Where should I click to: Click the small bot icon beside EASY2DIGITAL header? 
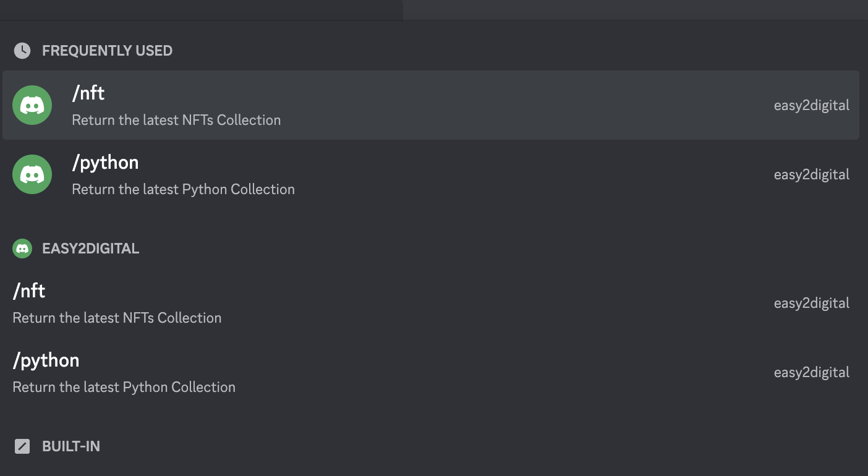tap(22, 249)
